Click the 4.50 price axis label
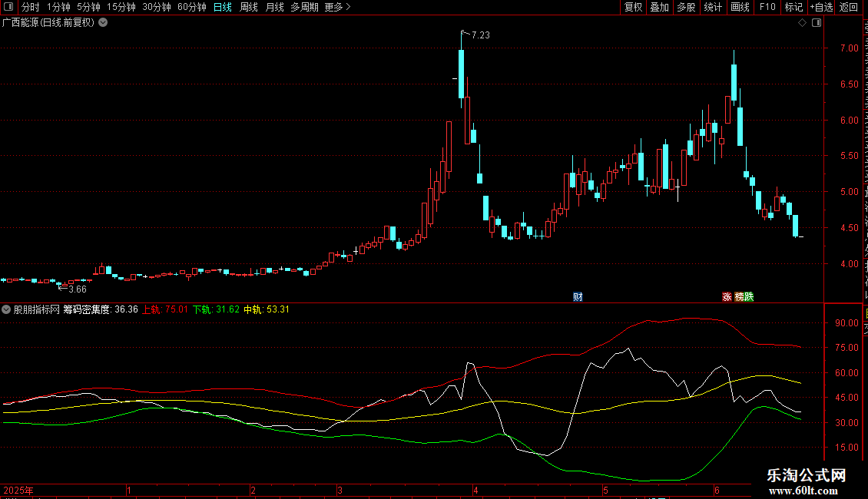Screen dimensions: 868x499 [x=849, y=228]
